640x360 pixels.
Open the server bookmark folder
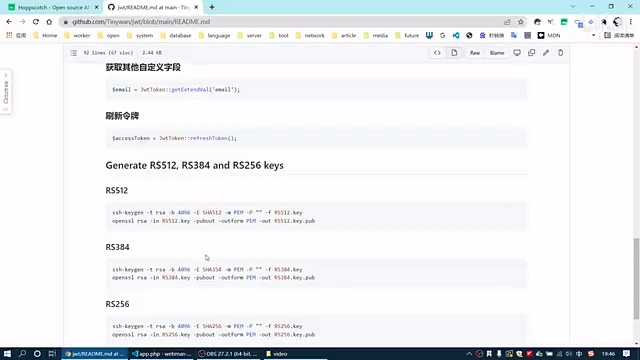click(249, 36)
